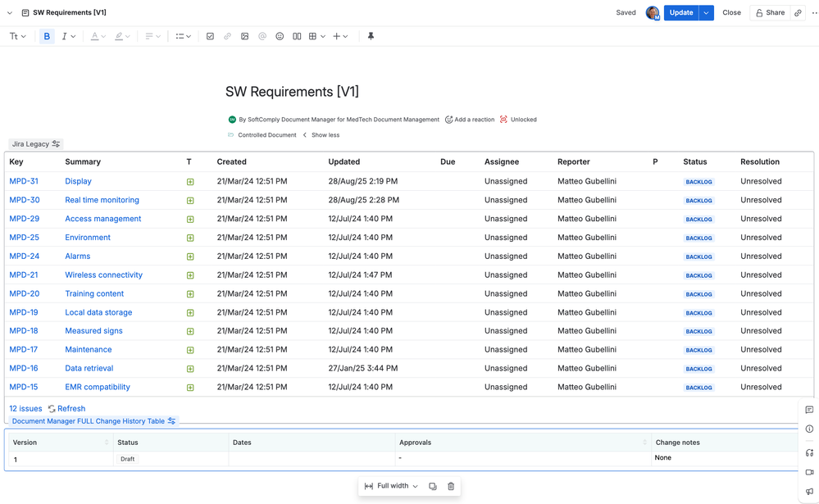
Task: Toggle the Unlocked document status
Action: (518, 120)
